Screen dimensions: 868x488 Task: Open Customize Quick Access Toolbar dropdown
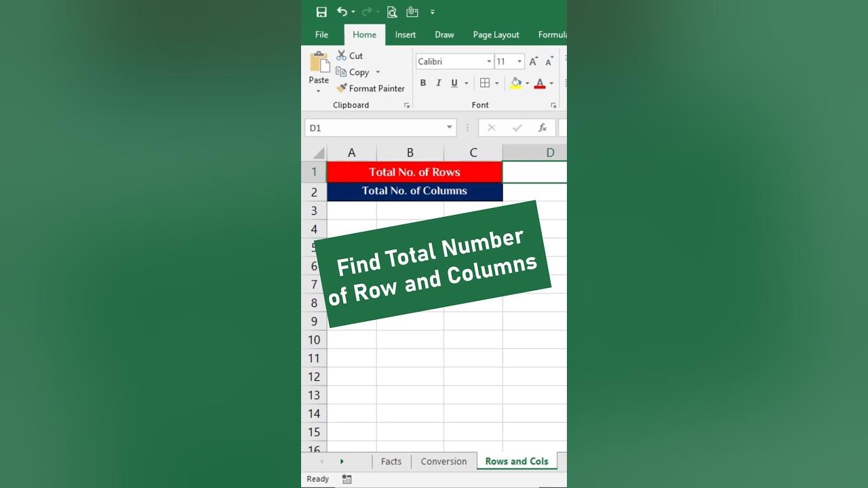click(x=433, y=12)
